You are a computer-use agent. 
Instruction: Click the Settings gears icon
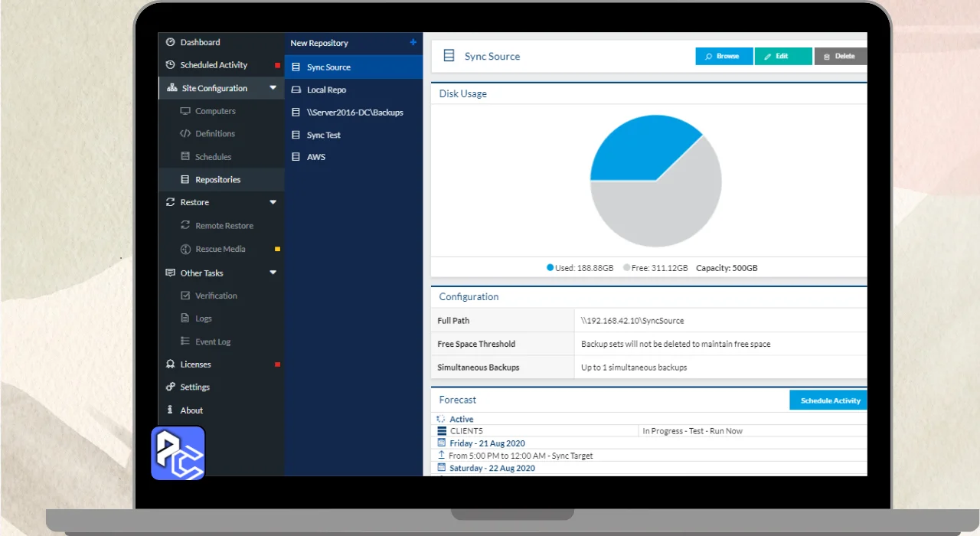(171, 387)
